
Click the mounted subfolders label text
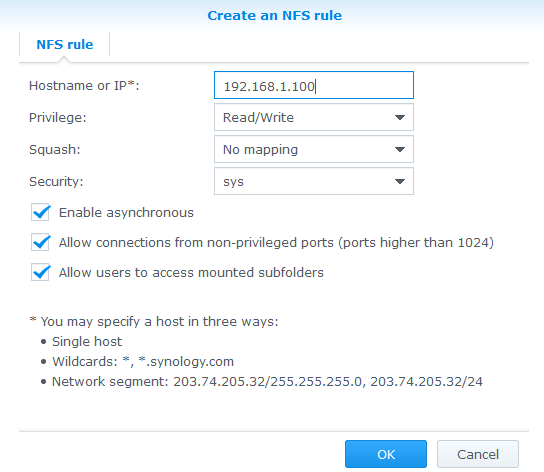point(191,272)
